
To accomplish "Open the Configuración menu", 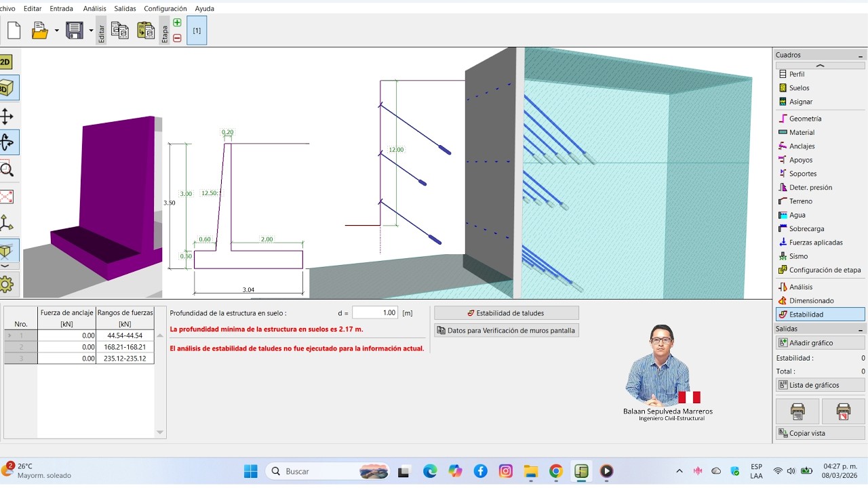I will tap(165, 9).
